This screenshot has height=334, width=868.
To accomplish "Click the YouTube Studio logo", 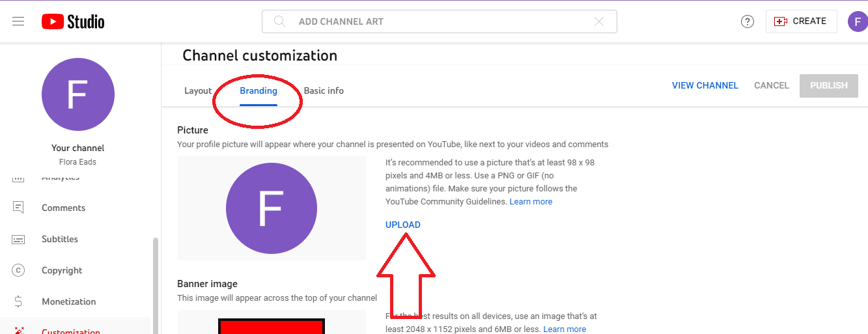I will [x=73, y=21].
